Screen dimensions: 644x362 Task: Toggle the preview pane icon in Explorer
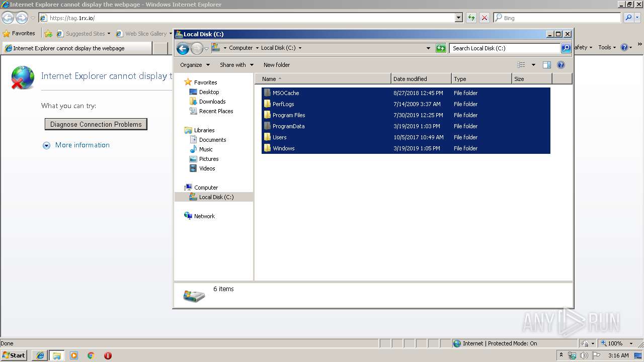(x=547, y=65)
